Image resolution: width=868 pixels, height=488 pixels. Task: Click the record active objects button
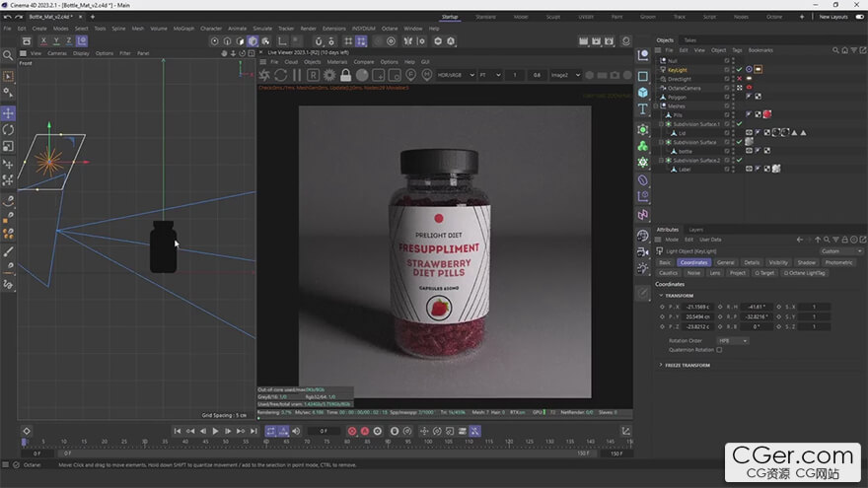click(x=352, y=431)
